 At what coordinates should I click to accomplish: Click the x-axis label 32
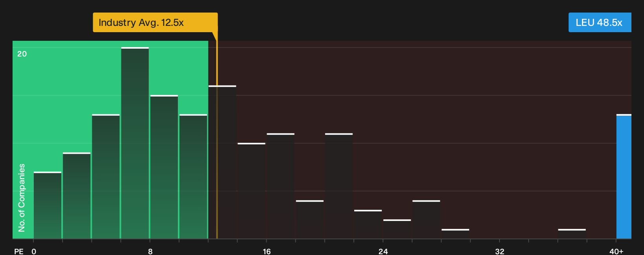tap(499, 251)
